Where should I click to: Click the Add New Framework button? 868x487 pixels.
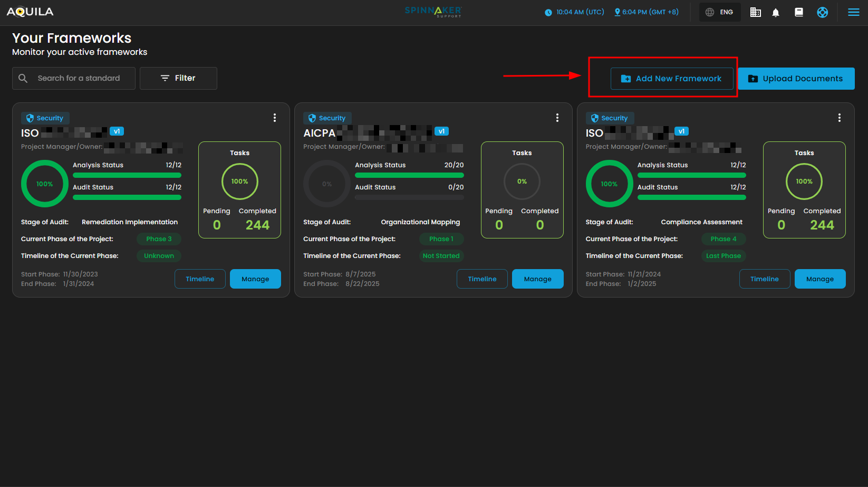pyautogui.click(x=671, y=79)
